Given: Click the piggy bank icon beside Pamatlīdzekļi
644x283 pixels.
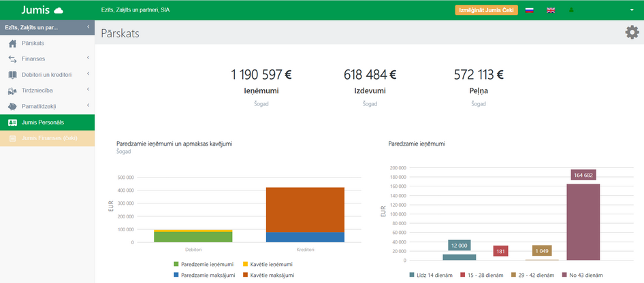Looking at the screenshot, I should point(12,107).
